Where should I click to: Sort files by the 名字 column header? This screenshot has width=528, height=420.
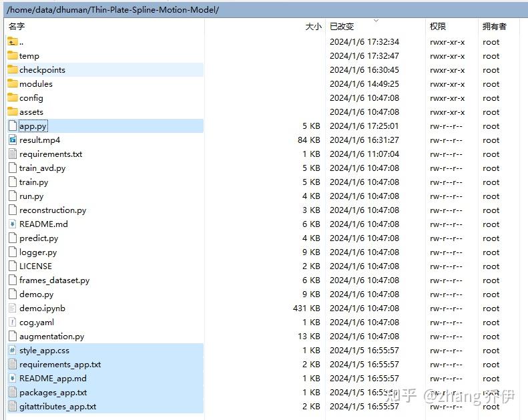(x=17, y=26)
